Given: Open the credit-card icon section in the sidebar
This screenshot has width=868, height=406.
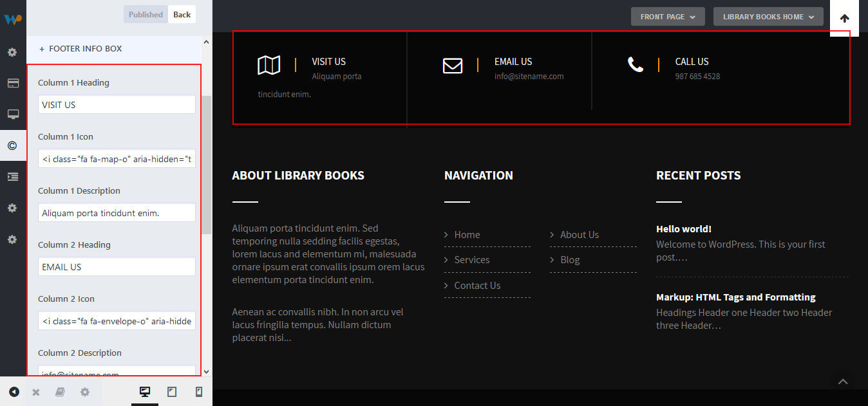Looking at the screenshot, I should [12, 83].
